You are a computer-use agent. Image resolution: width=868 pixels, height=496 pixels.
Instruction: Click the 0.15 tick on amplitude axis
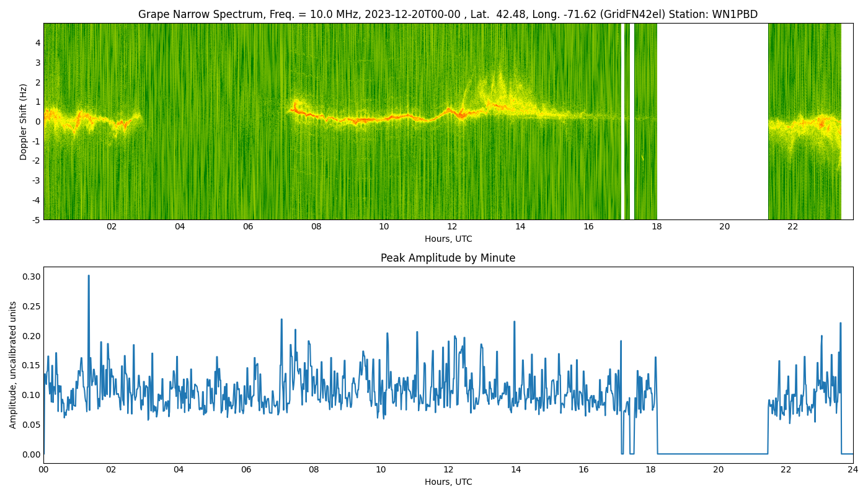coord(31,365)
